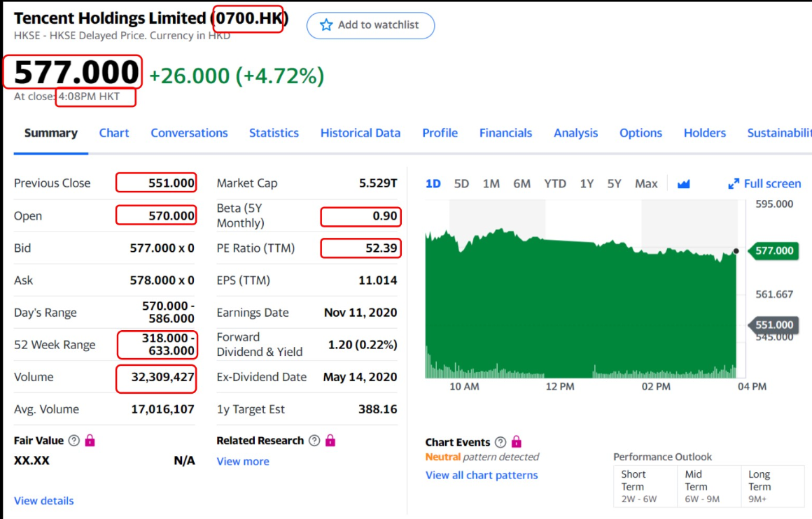Click the Fair Value lock icon

(x=90, y=441)
